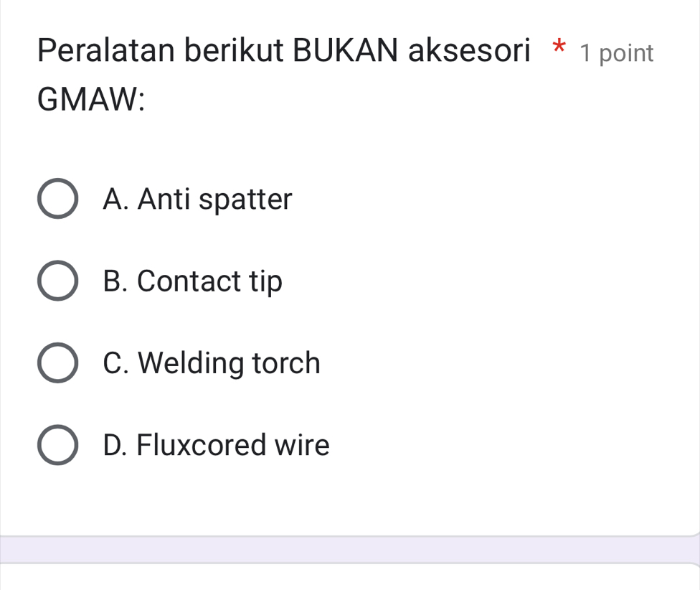Click the lavender strip below the question card
Image resolution: width=700 pixels, height=590 pixels.
[x=350, y=549]
